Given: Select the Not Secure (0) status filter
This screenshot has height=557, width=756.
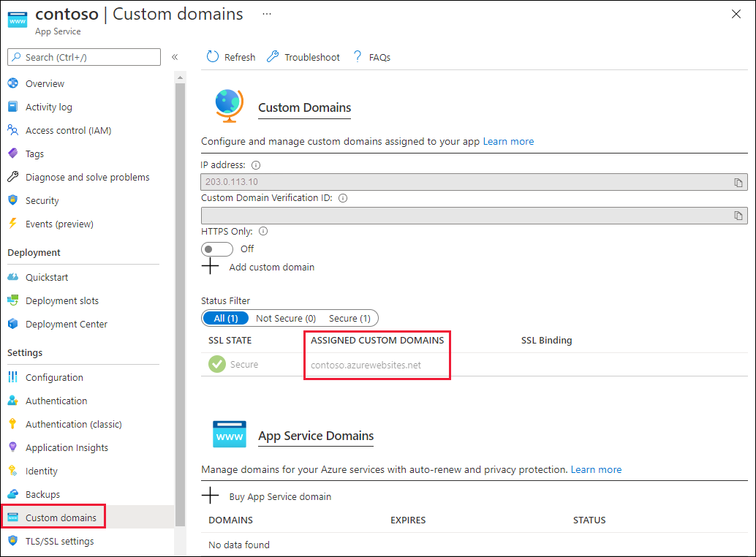Looking at the screenshot, I should click(286, 318).
